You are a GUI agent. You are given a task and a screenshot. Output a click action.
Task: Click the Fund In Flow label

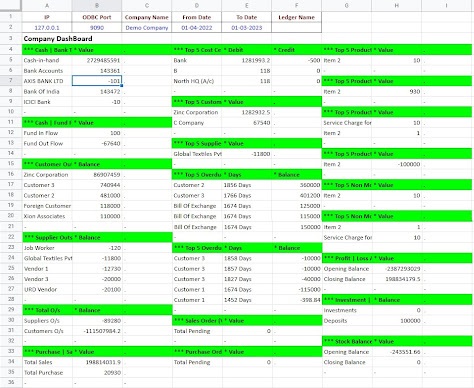[47, 133]
